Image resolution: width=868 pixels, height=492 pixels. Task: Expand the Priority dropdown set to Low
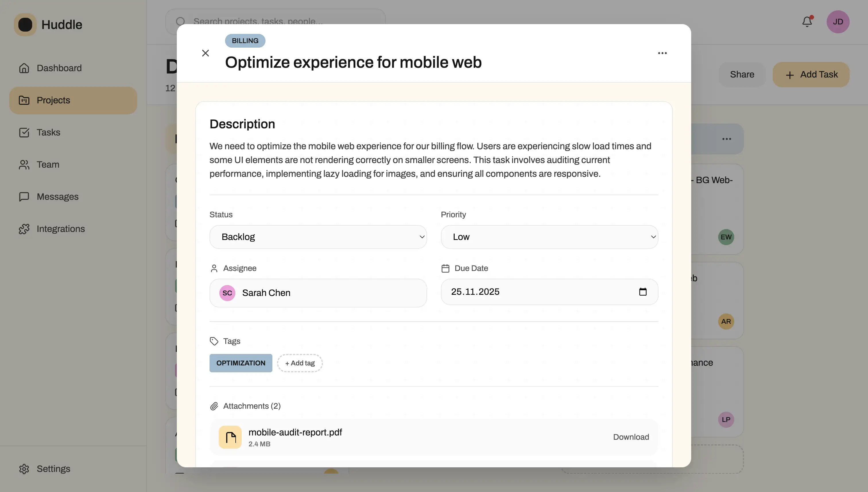pyautogui.click(x=549, y=237)
